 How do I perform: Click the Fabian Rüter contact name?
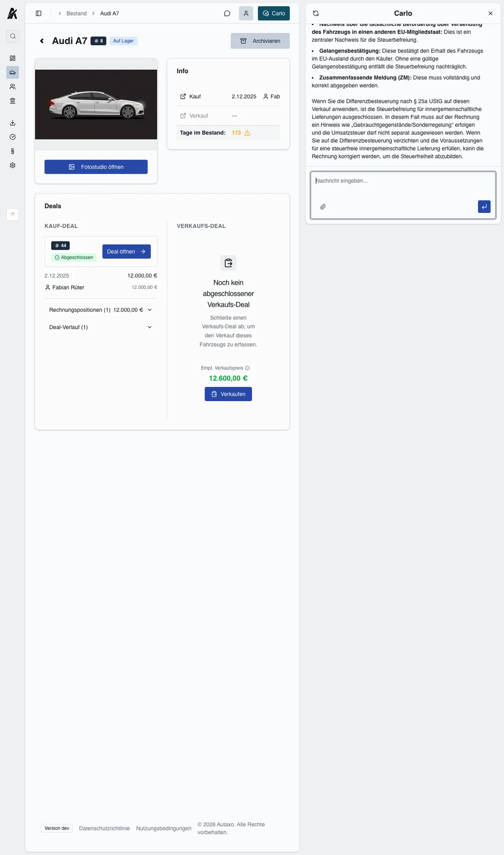(x=68, y=288)
